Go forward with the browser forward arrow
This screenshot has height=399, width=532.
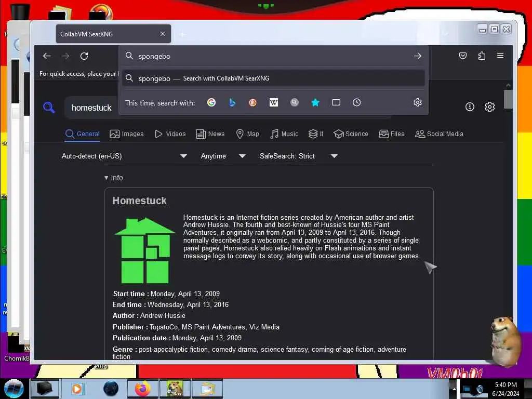65,56
